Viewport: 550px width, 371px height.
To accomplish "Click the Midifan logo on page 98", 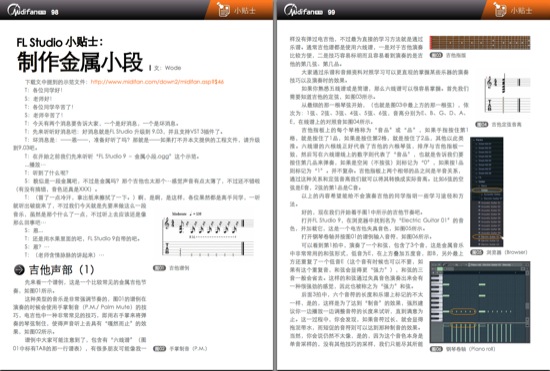I will pos(27,11).
